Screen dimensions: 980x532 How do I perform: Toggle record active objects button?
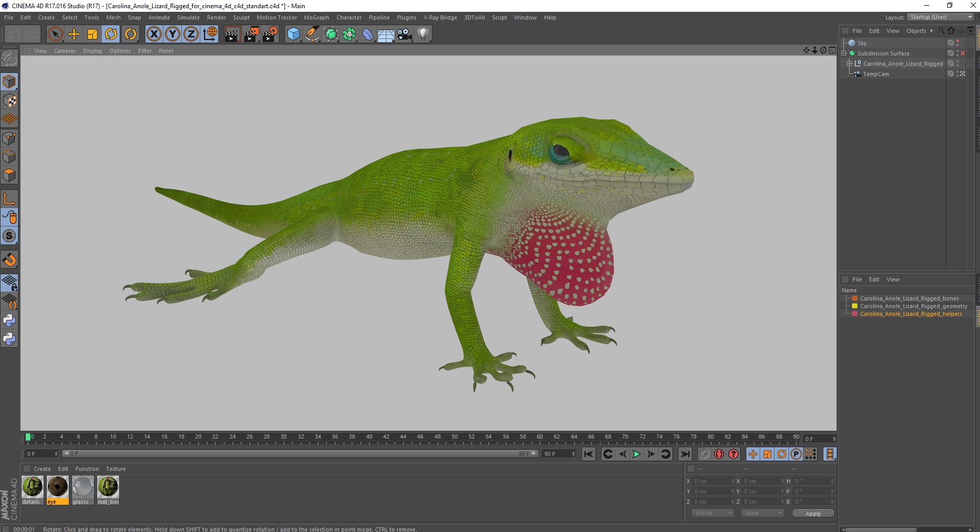705,454
